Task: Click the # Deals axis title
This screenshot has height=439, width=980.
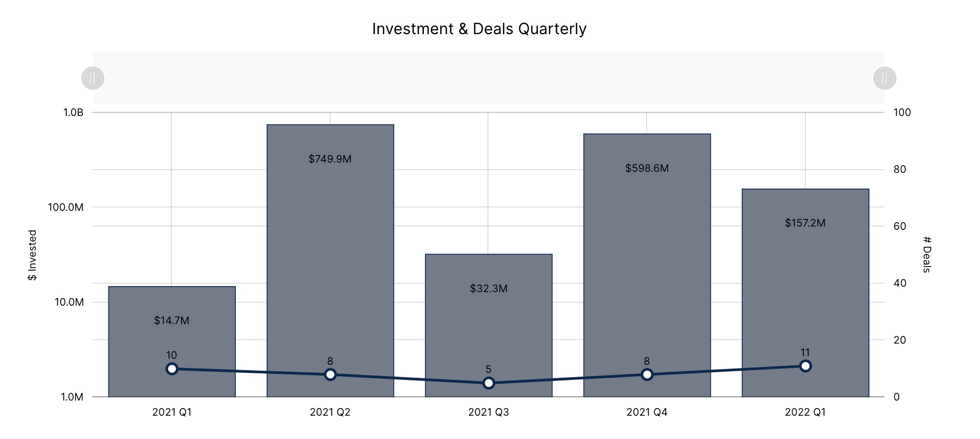Action: pos(927,255)
